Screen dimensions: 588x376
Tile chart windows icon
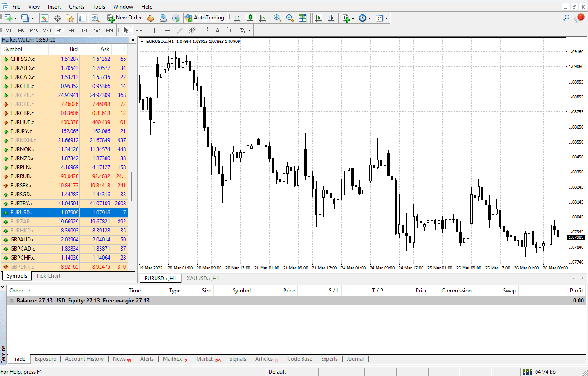303,18
